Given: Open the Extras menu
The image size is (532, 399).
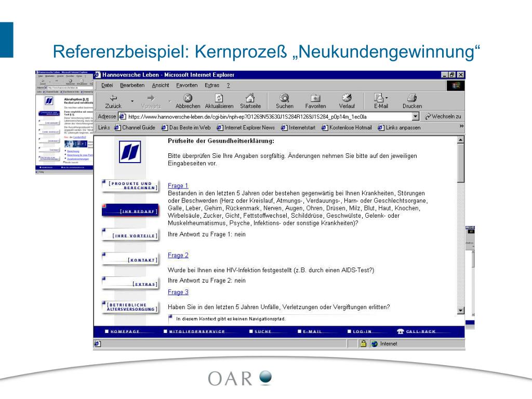Looking at the screenshot, I should [212, 86].
